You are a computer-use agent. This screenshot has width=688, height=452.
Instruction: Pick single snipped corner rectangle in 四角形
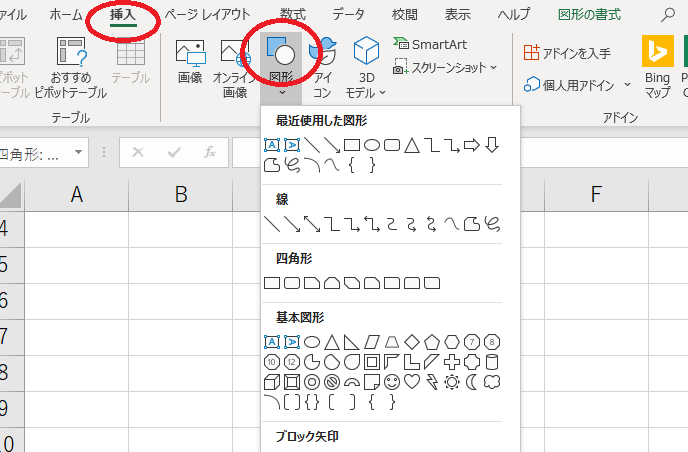pyautogui.click(x=312, y=283)
